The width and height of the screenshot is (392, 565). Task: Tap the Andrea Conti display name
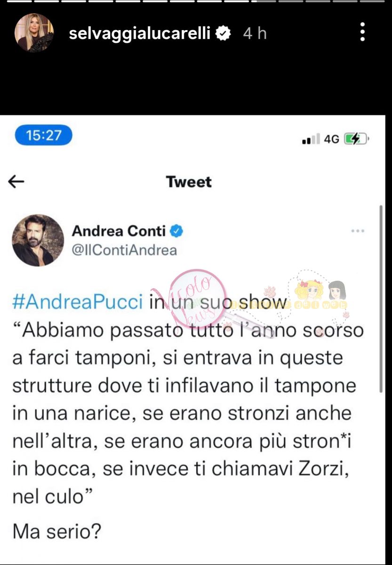pyautogui.click(x=119, y=231)
